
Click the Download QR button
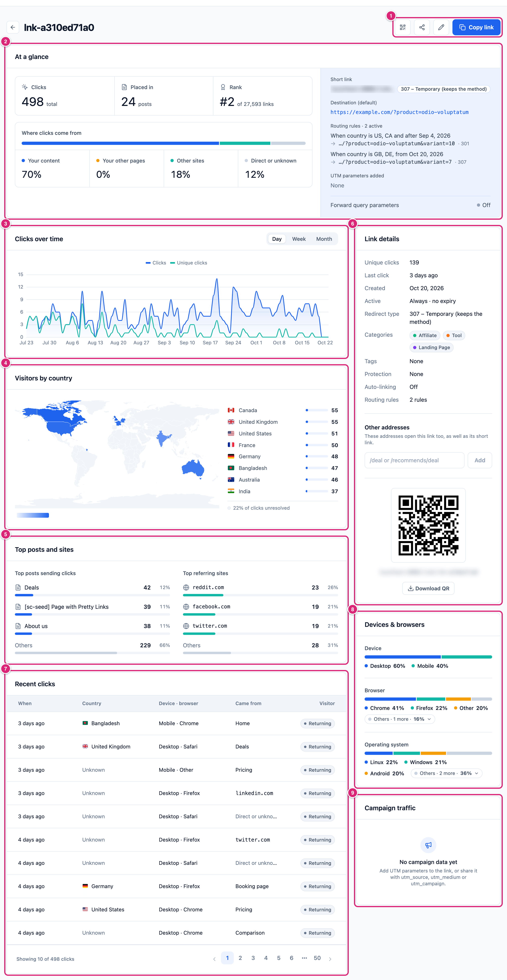[428, 589]
